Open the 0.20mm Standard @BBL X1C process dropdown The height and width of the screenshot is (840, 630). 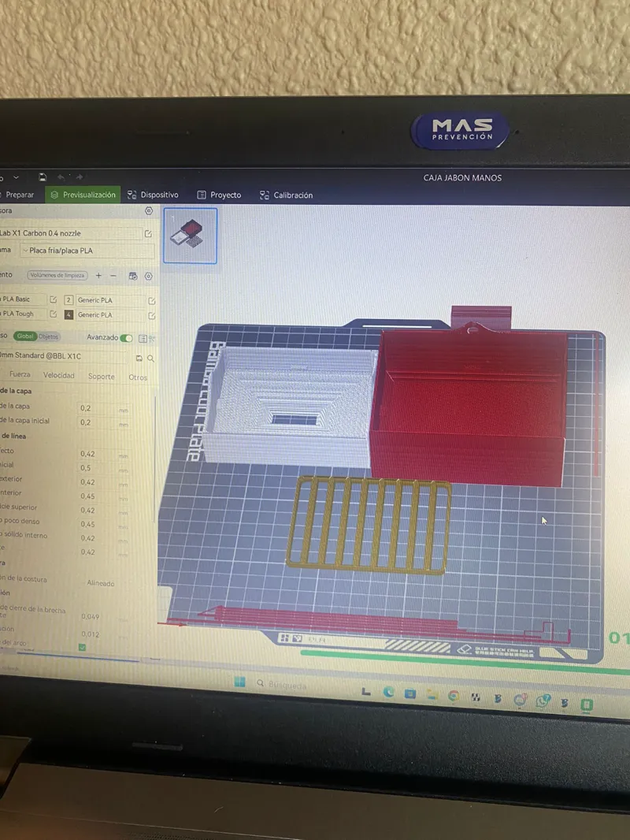[65, 355]
